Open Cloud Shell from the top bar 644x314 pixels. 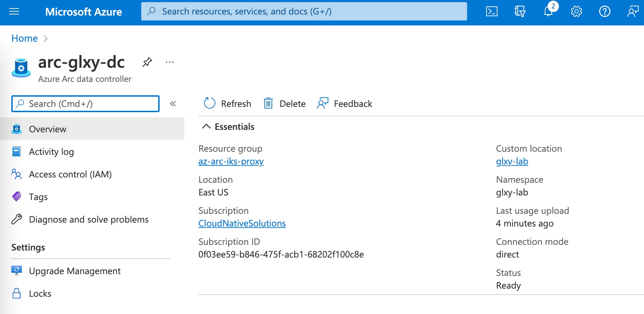(492, 12)
